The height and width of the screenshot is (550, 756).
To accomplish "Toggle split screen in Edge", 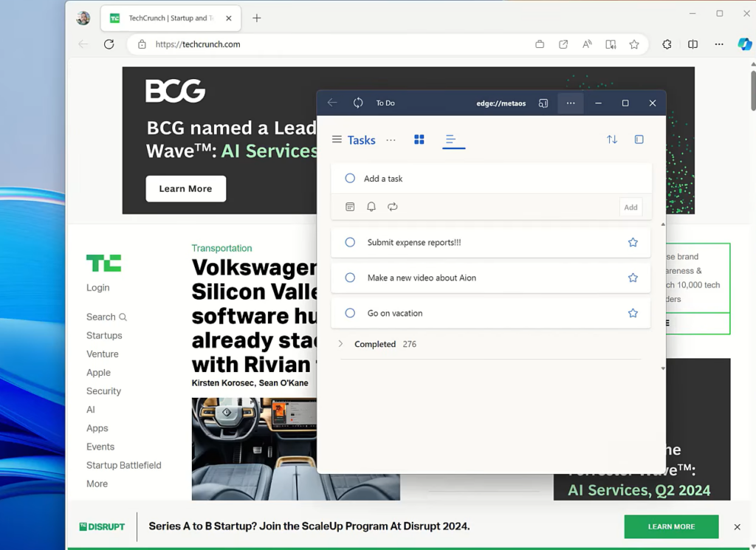I will pos(693,44).
